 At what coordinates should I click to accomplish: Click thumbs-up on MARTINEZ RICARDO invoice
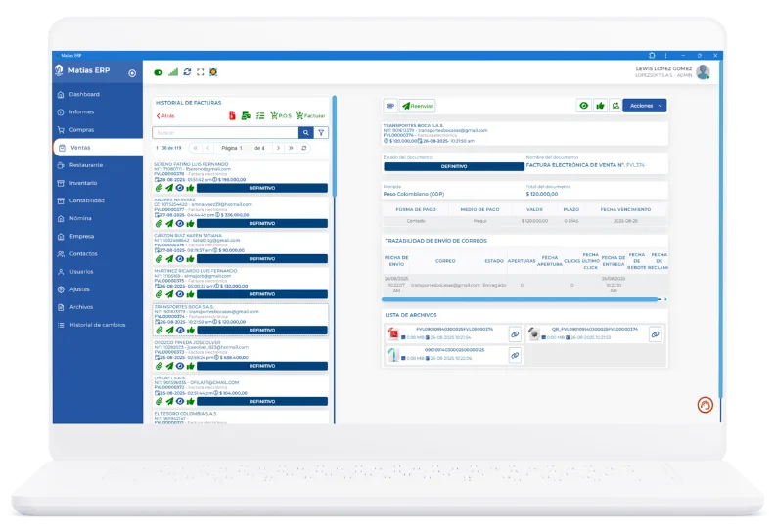coord(190,294)
